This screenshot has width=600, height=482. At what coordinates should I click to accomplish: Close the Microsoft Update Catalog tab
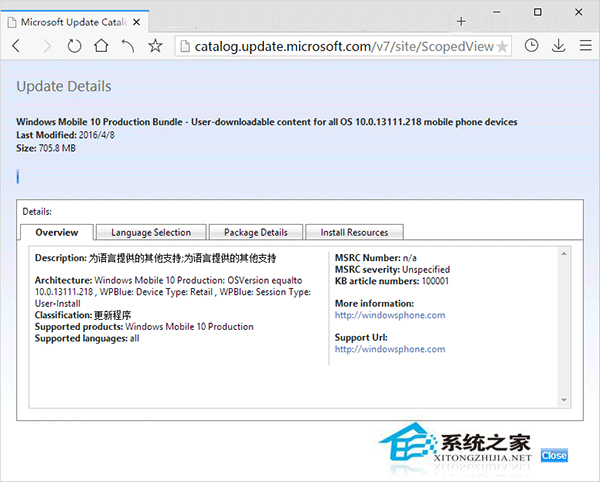[136, 22]
